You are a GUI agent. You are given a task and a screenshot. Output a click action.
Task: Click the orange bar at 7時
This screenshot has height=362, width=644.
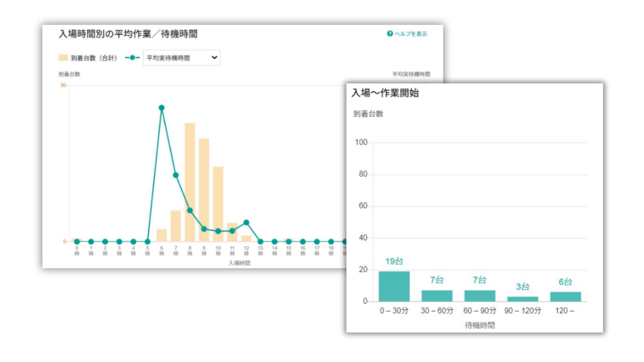pos(176,226)
